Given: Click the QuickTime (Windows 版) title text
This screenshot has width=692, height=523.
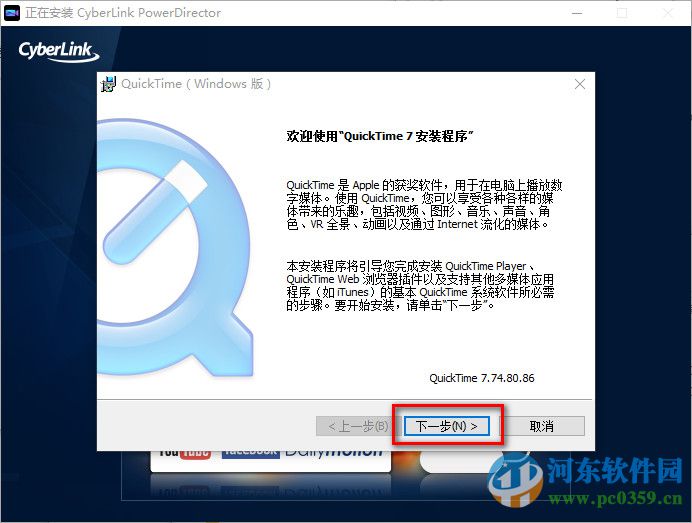Looking at the screenshot, I should tap(196, 84).
